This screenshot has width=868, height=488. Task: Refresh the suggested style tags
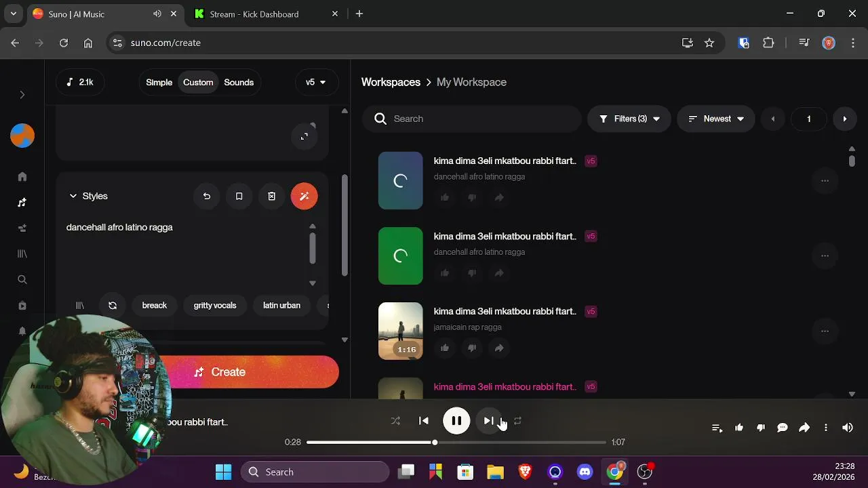pos(113,306)
